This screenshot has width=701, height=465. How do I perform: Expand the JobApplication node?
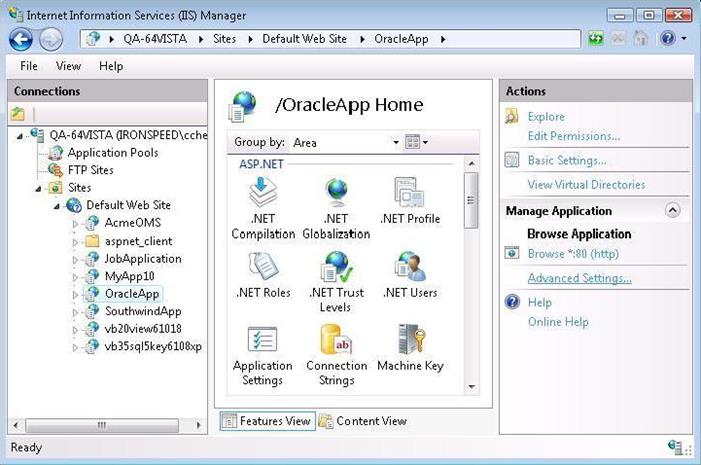coord(75,259)
